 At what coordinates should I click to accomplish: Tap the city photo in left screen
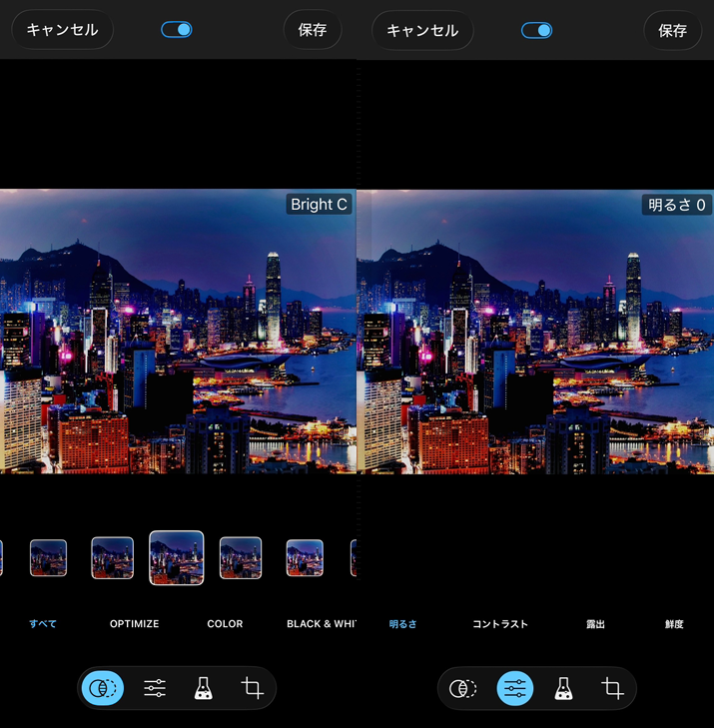[x=179, y=331]
